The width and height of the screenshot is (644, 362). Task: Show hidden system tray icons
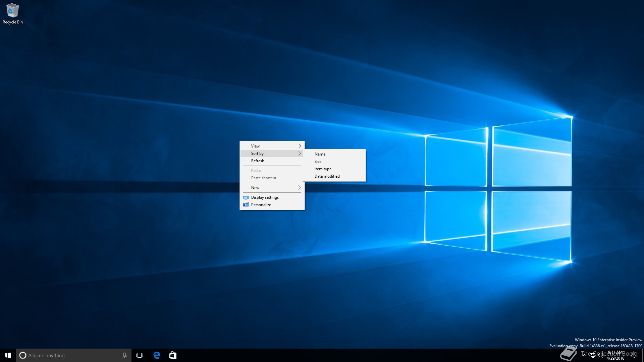(585, 355)
